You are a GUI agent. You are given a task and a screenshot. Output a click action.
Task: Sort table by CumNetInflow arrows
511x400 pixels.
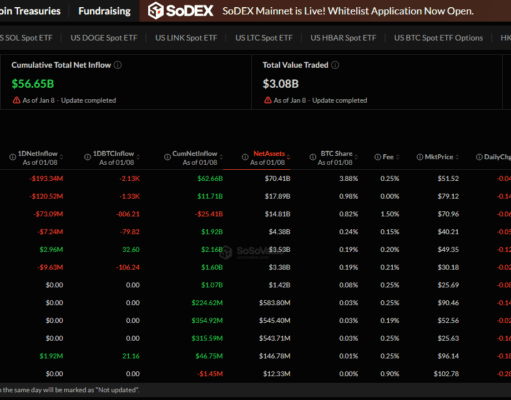pyautogui.click(x=221, y=157)
